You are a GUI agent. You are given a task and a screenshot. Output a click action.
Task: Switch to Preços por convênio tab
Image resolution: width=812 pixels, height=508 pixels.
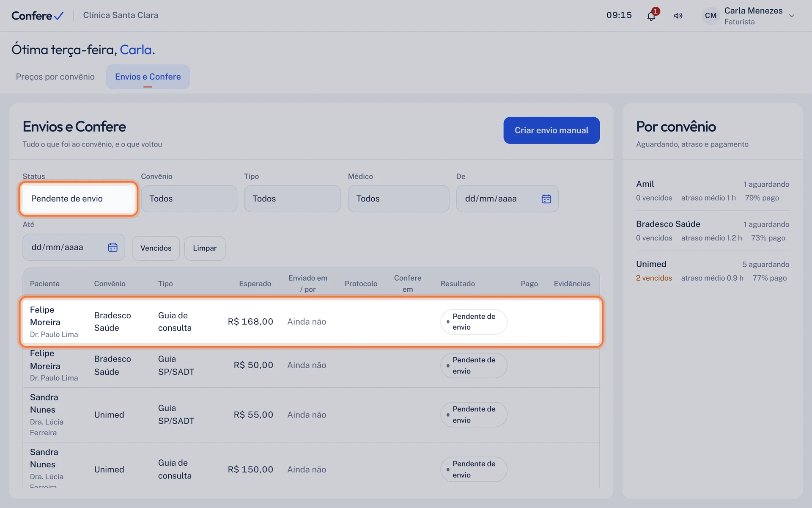(55, 77)
